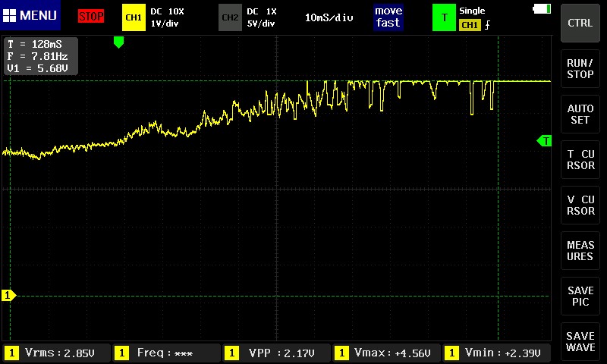The height and width of the screenshot is (364, 607).
Task: Save screenshot with SAVE PIC
Action: coord(580,296)
